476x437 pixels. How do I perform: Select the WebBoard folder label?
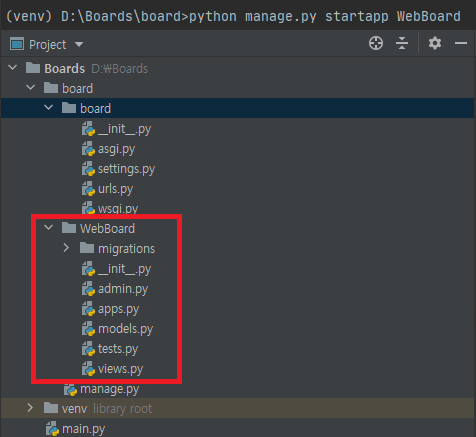pos(107,228)
